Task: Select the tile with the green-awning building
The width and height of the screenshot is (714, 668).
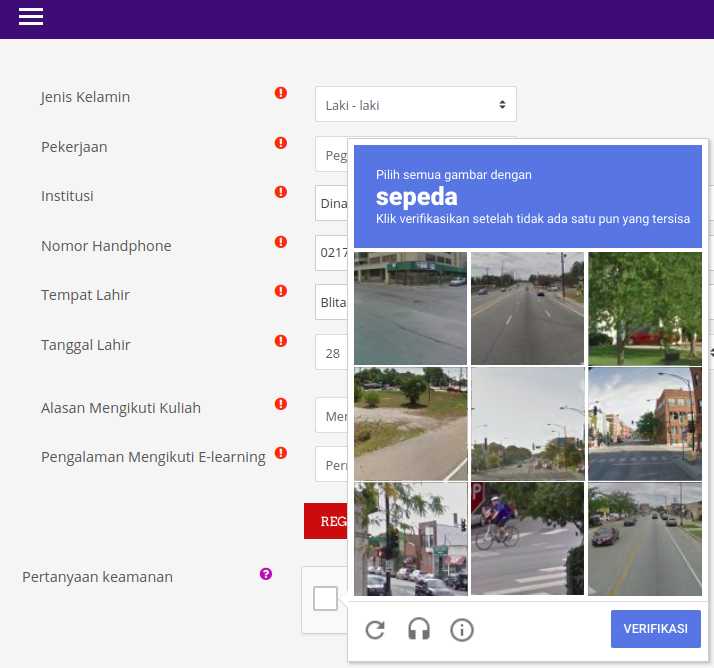Action: tap(411, 309)
